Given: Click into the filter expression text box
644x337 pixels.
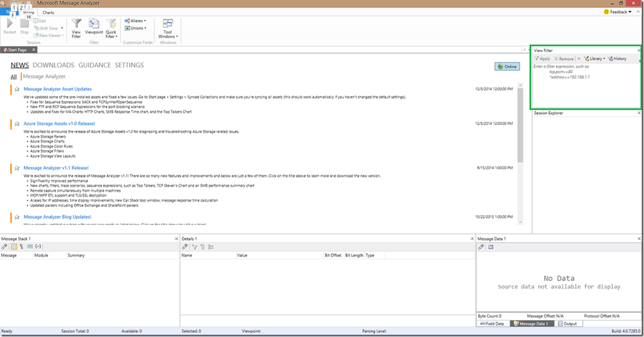Looking at the screenshot, I should tap(586, 86).
